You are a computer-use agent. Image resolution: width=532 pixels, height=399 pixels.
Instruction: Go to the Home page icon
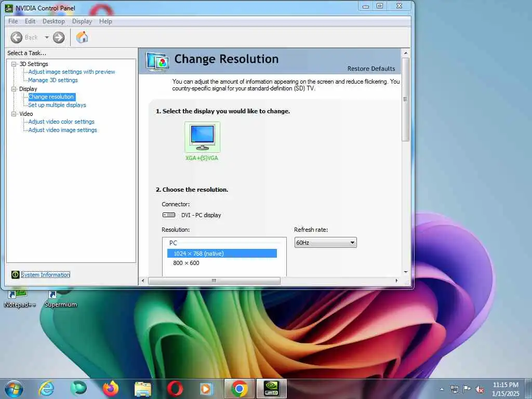[82, 37]
